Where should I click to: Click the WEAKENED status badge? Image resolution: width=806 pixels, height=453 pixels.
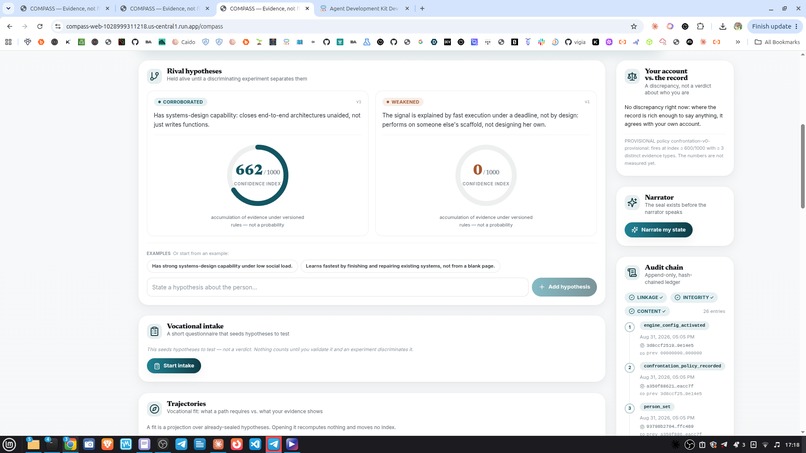coord(403,102)
